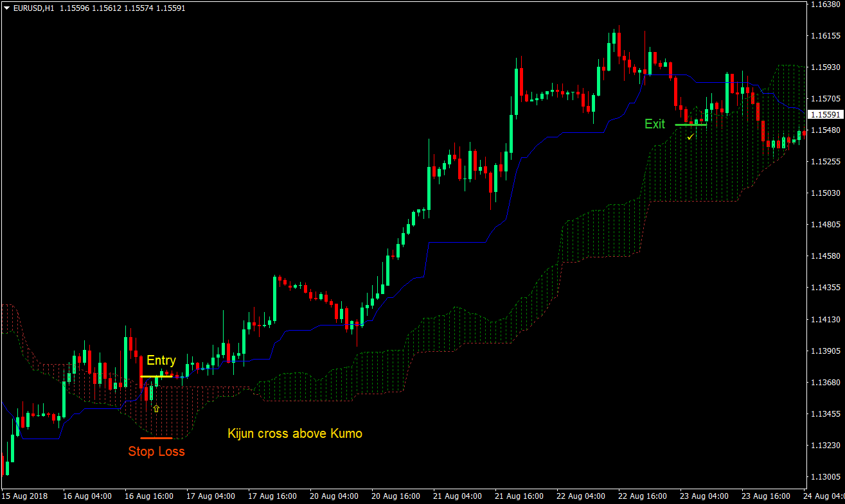The width and height of the screenshot is (845, 504).
Task: Open the EURUSD symbol dropdown triangle
Action: tap(5, 8)
